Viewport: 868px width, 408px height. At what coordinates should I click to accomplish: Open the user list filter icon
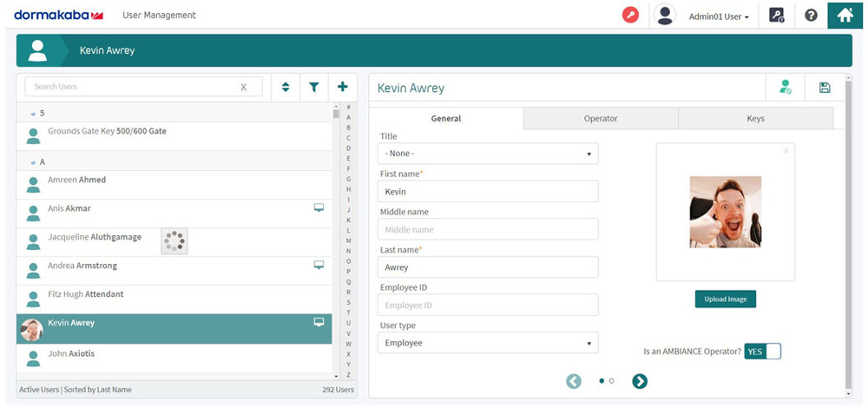click(x=314, y=87)
